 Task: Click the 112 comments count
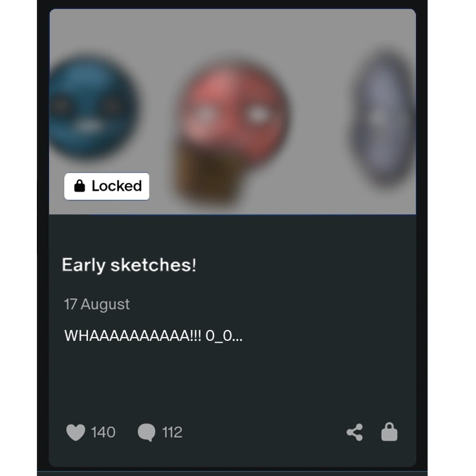click(x=172, y=432)
